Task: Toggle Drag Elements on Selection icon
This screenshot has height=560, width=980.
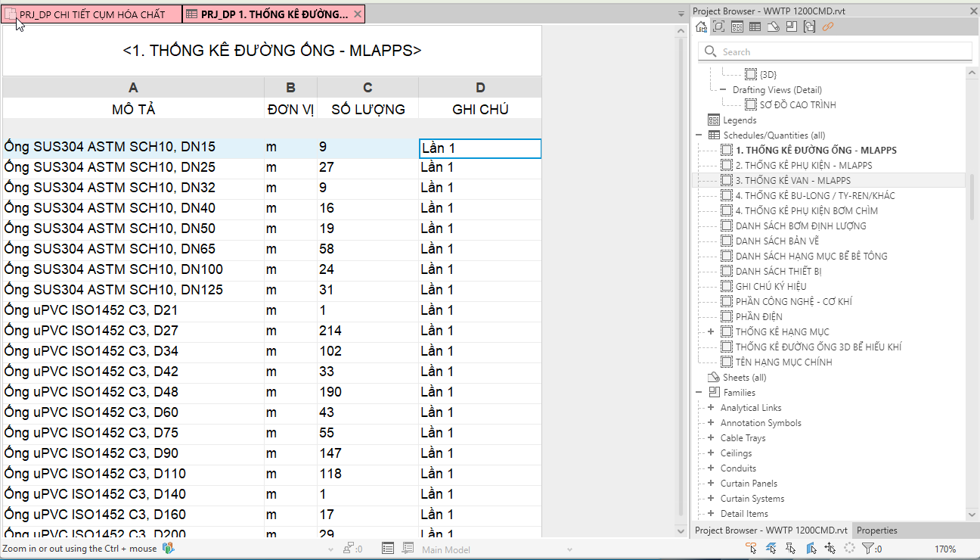Action: pos(830,549)
